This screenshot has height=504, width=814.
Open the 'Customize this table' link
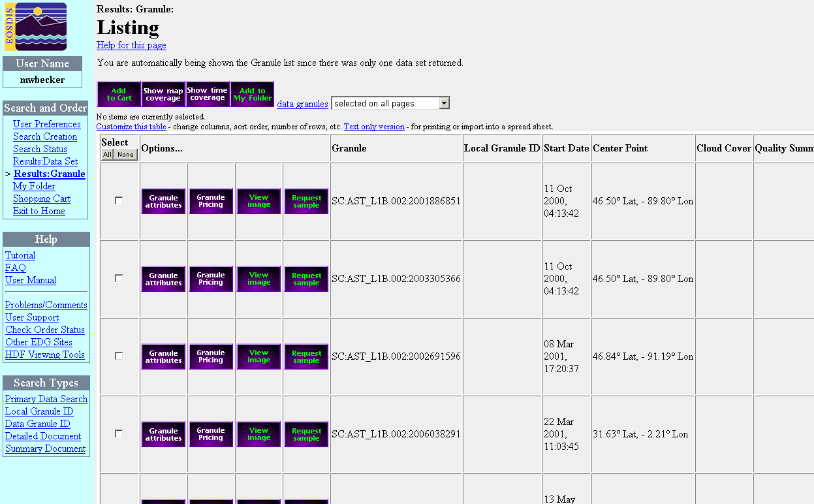pos(131,127)
